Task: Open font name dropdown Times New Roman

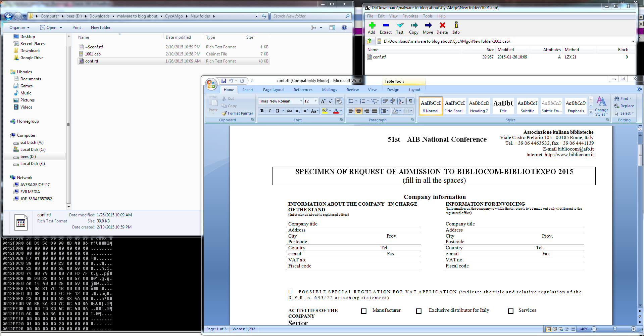Action: (301, 101)
